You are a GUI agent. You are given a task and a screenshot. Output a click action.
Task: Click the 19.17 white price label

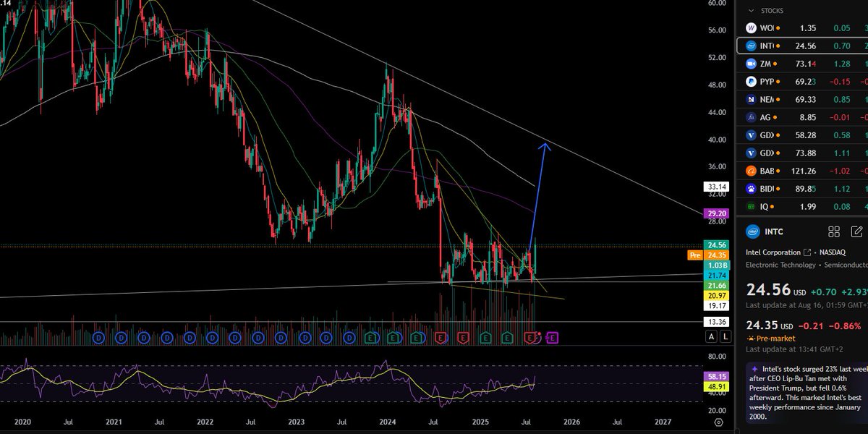(715, 306)
